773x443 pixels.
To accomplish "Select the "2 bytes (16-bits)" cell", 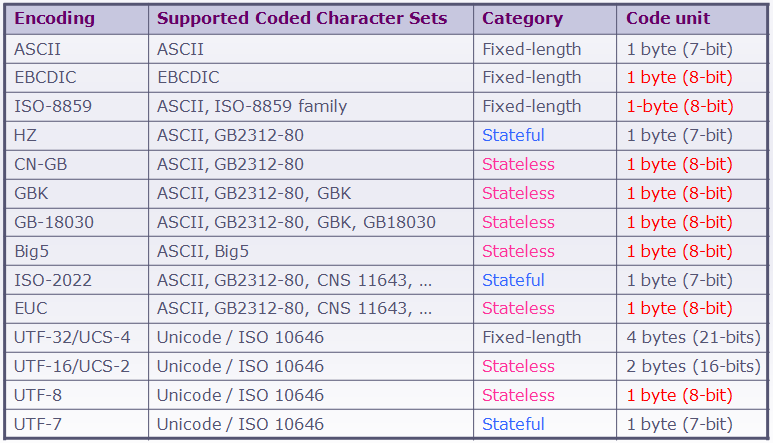I will (693, 366).
